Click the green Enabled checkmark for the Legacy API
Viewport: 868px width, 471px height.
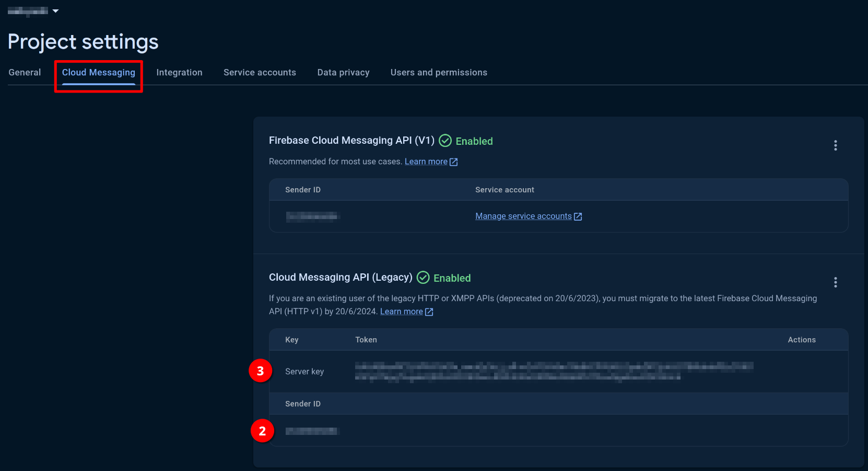pos(423,278)
